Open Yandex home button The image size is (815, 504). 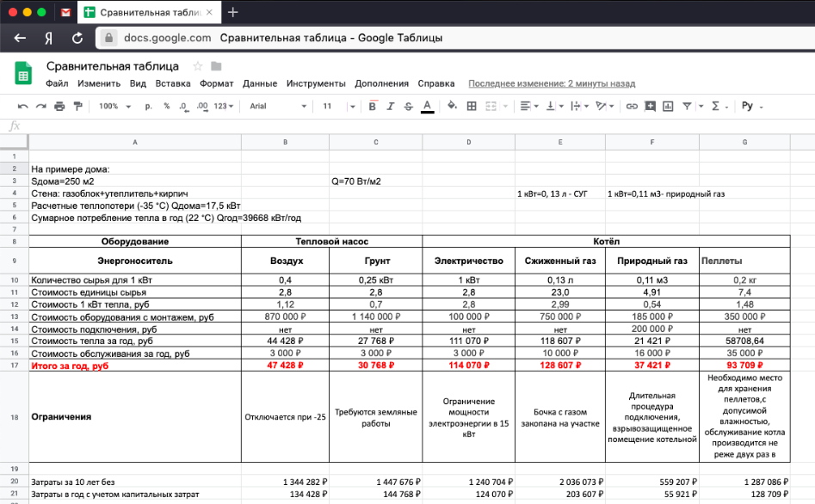48,38
